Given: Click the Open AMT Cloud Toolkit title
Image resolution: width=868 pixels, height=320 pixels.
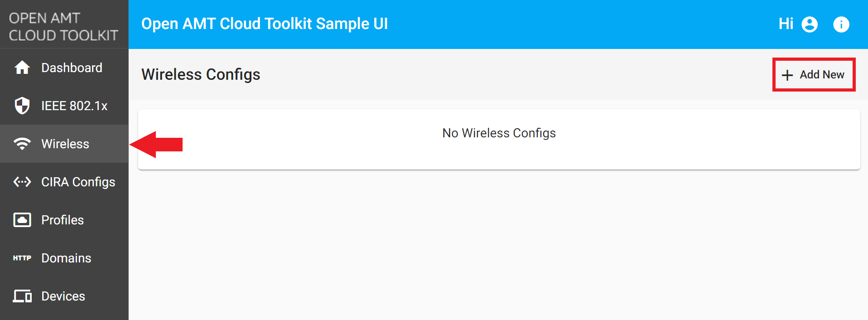Looking at the screenshot, I should click(265, 24).
